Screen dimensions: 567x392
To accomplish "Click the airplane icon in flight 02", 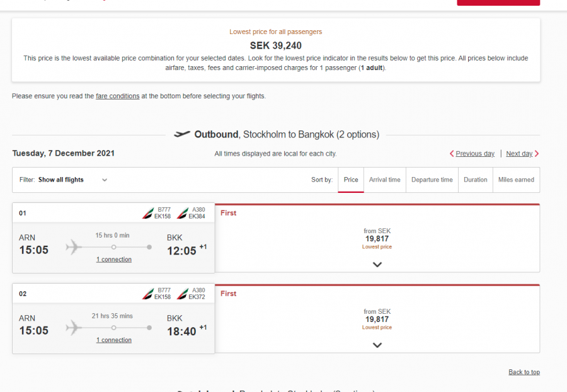I will 74,328.
